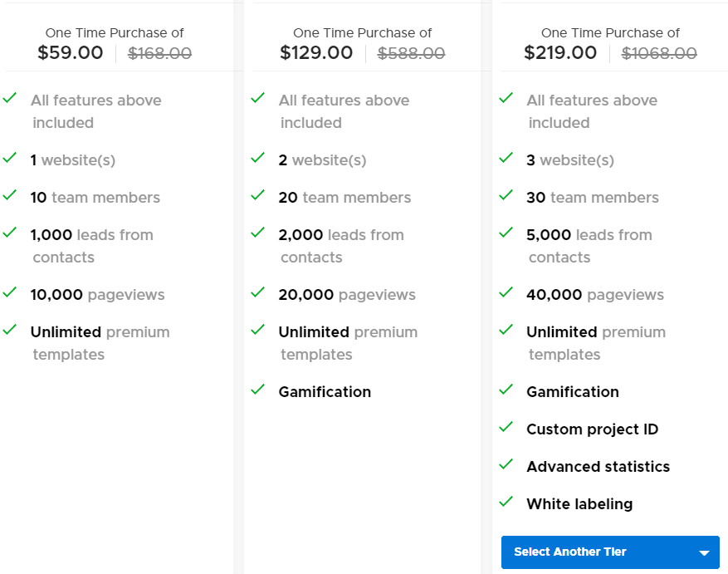This screenshot has width=728, height=574.
Task: Click the dropdown arrow on Select Another Tier
Action: click(705, 552)
